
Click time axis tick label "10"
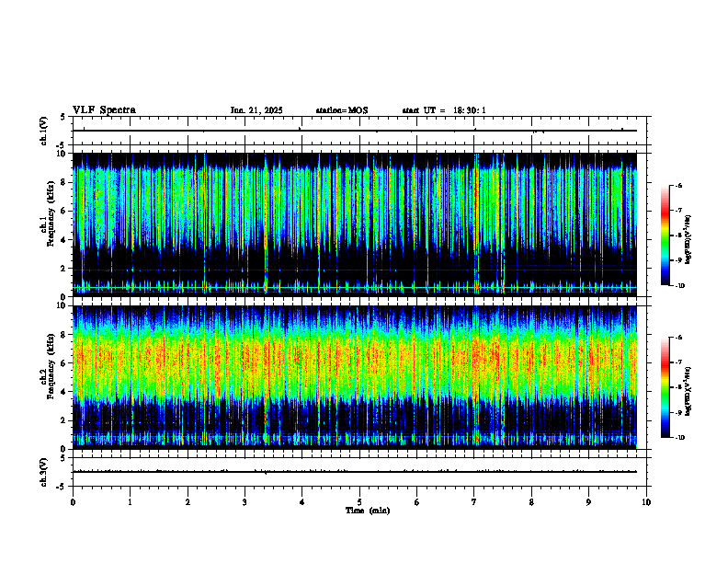pos(646,502)
